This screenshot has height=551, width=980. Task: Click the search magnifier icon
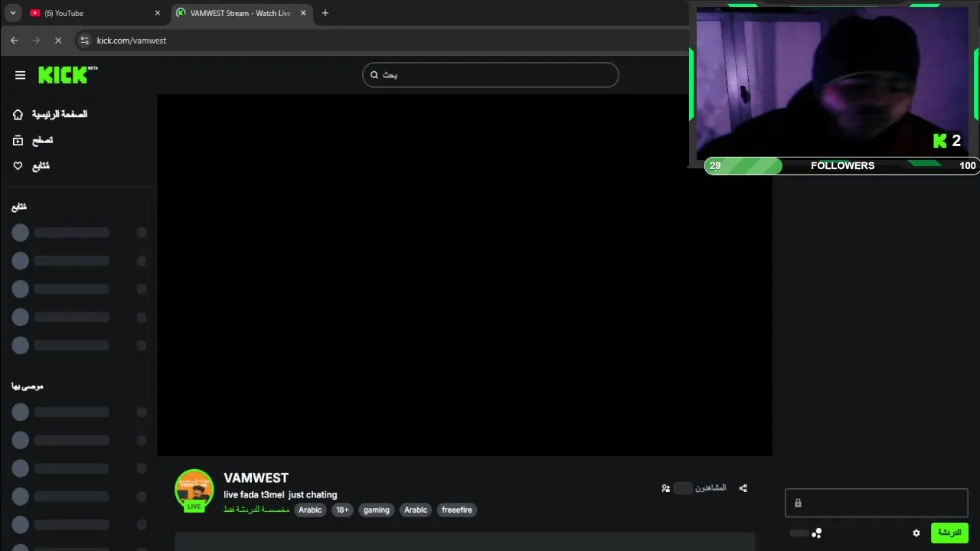374,75
